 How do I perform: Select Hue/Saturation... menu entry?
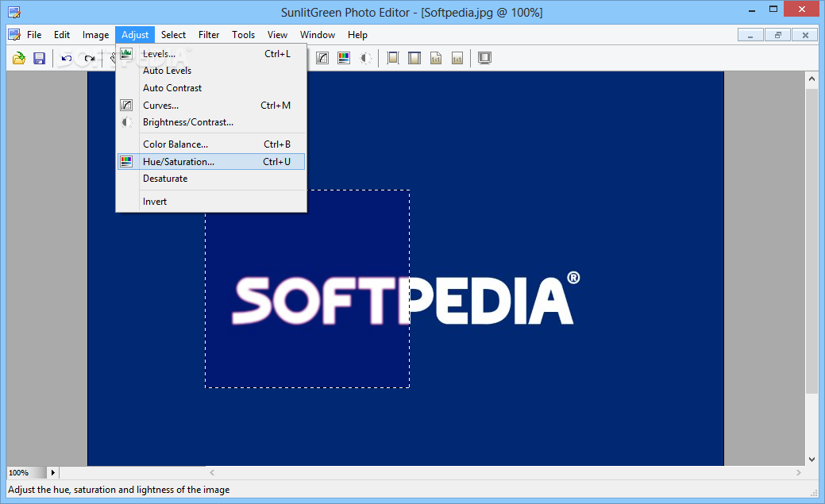tap(211, 161)
